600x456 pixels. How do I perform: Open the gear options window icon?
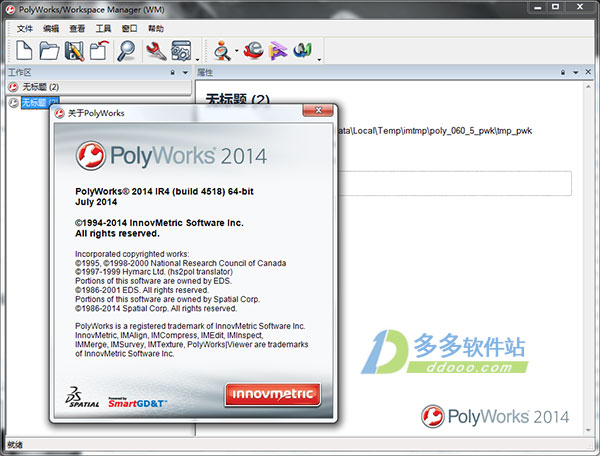(181, 51)
